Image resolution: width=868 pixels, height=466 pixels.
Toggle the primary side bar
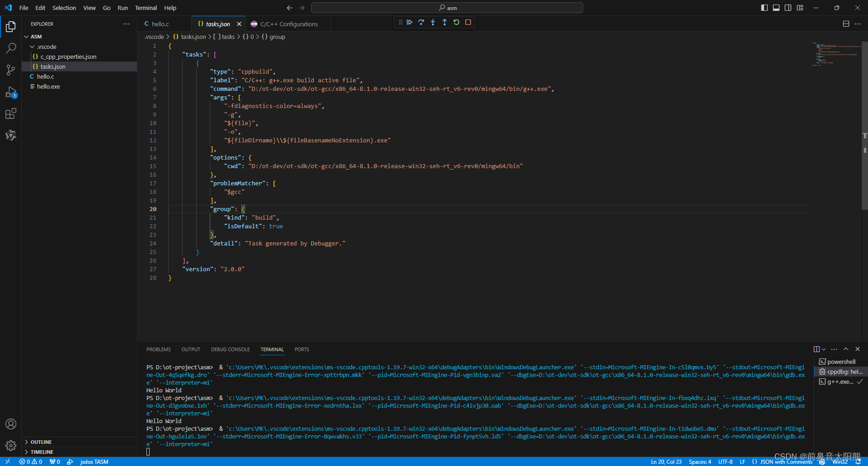[764, 8]
